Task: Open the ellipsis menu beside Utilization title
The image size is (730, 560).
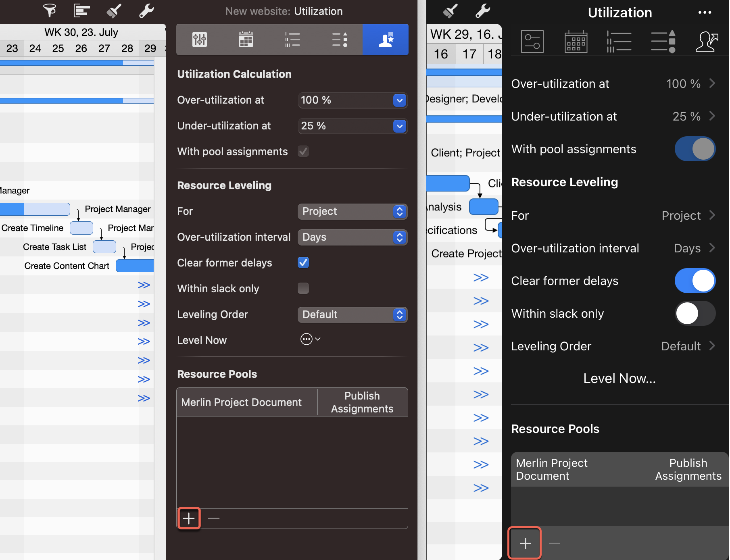Action: [x=704, y=12]
